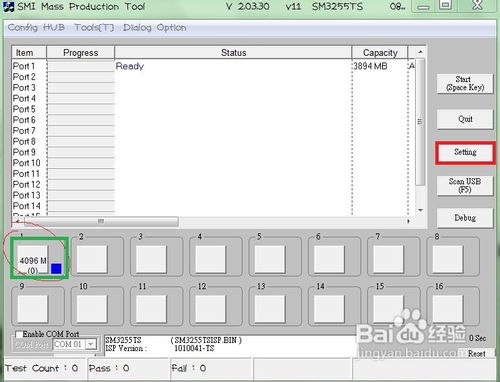Click the Status column header
Image resolution: width=500 pixels, height=382 pixels.
tap(233, 53)
